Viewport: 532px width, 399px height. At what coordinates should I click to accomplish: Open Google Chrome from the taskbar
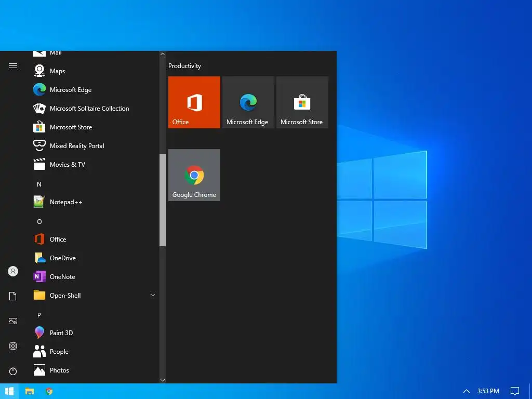49,391
